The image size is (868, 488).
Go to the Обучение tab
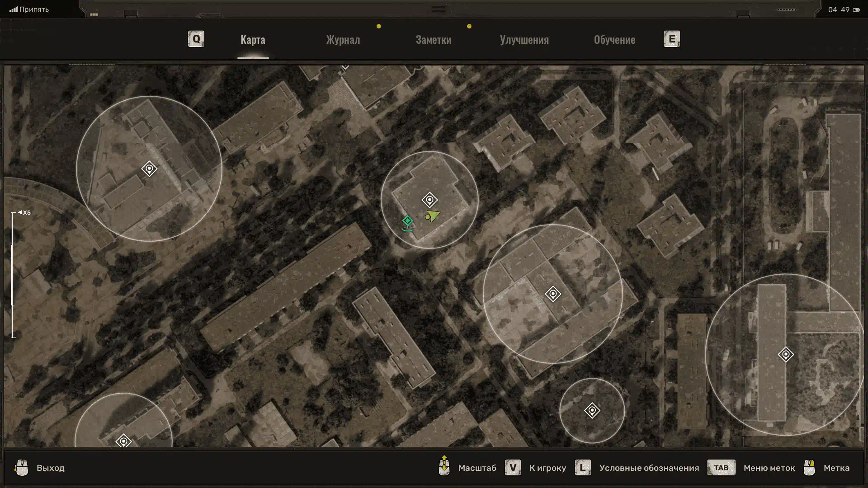(614, 40)
